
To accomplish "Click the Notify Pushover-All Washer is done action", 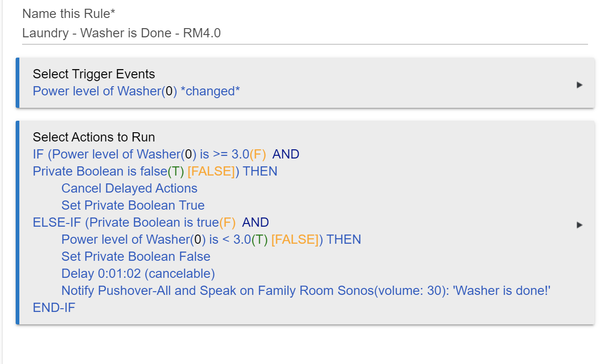I will coord(306,291).
